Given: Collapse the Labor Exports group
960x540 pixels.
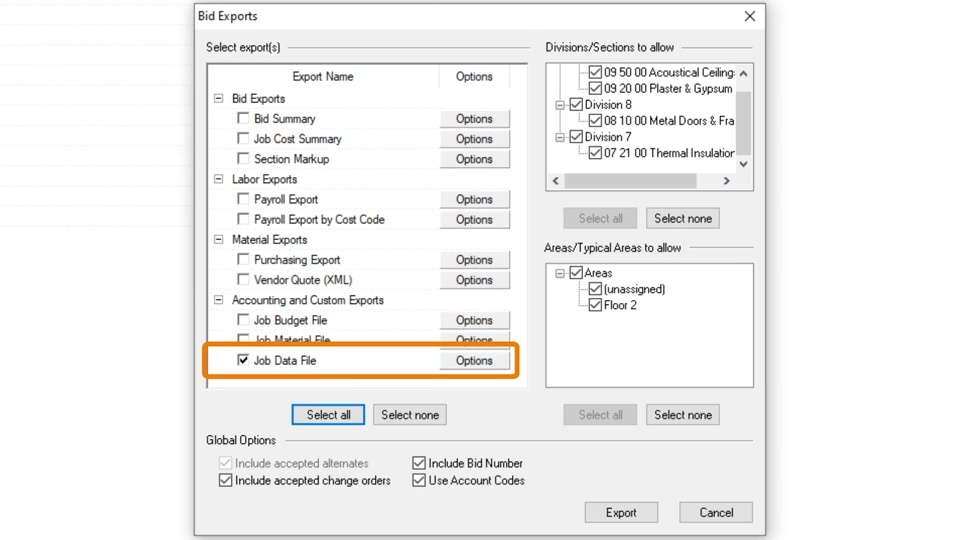Looking at the screenshot, I should (x=219, y=179).
